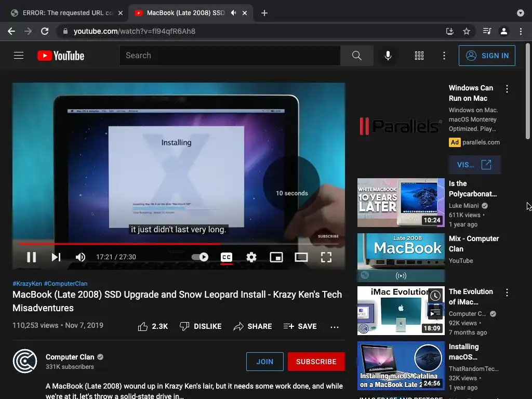Go to YouTube home via logo

[61, 56]
